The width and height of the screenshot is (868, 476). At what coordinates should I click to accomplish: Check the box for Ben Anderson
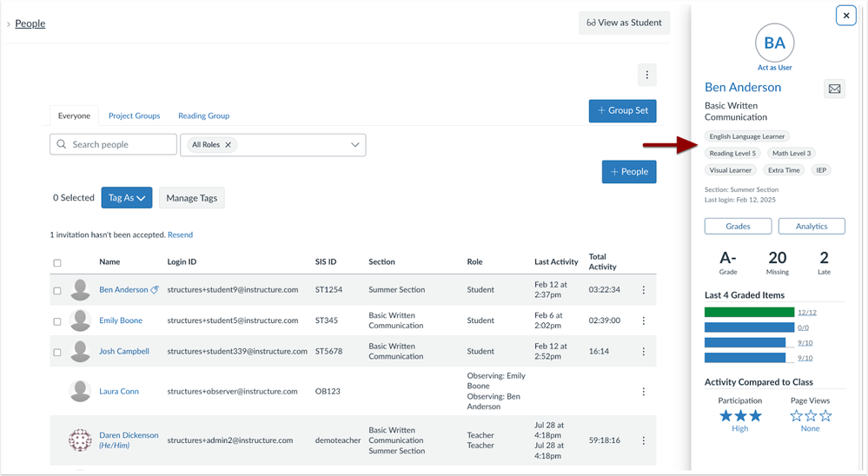57,291
